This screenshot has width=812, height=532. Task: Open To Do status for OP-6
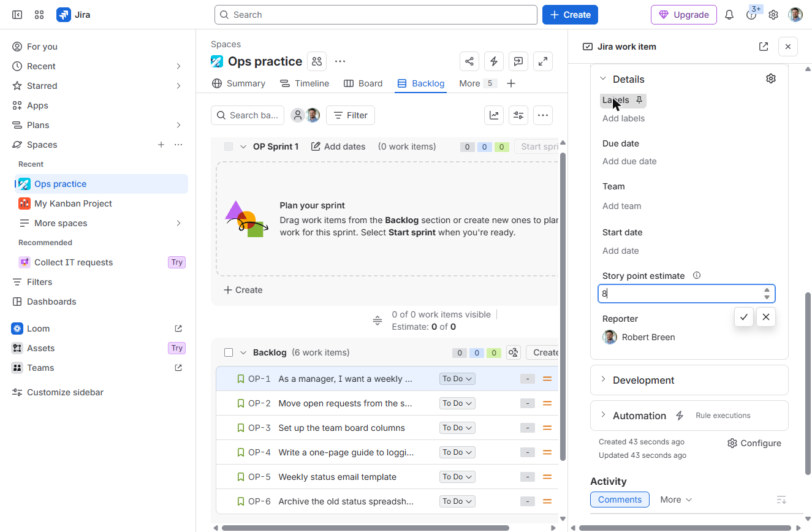pyautogui.click(x=457, y=501)
